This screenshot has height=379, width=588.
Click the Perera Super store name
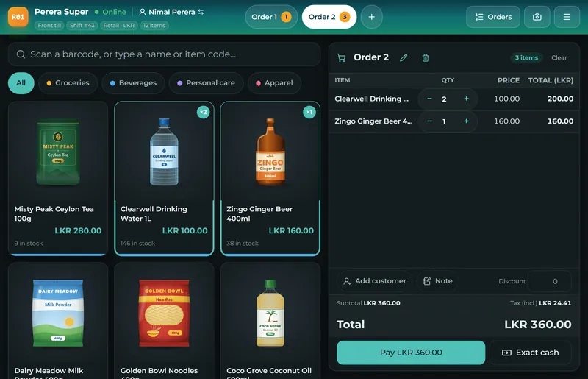[x=62, y=12]
